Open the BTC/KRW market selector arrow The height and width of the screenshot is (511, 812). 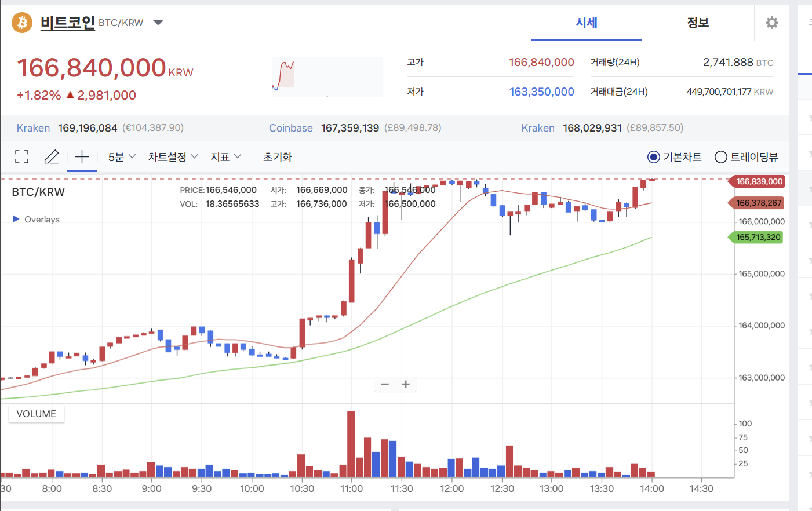click(158, 23)
